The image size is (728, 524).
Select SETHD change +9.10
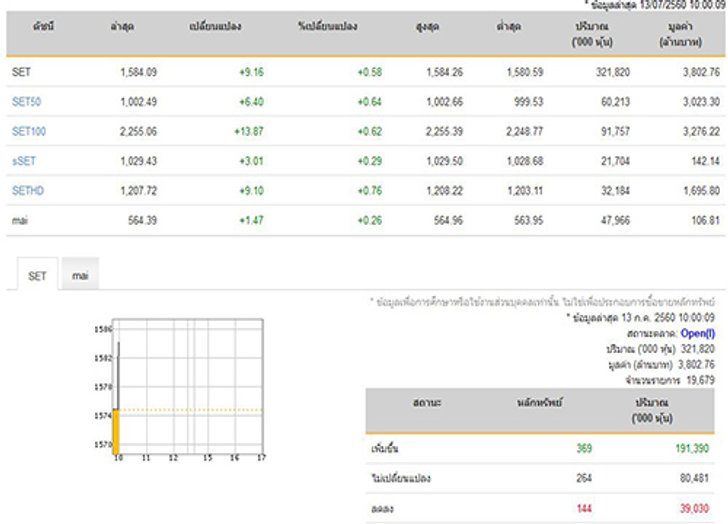[251, 191]
